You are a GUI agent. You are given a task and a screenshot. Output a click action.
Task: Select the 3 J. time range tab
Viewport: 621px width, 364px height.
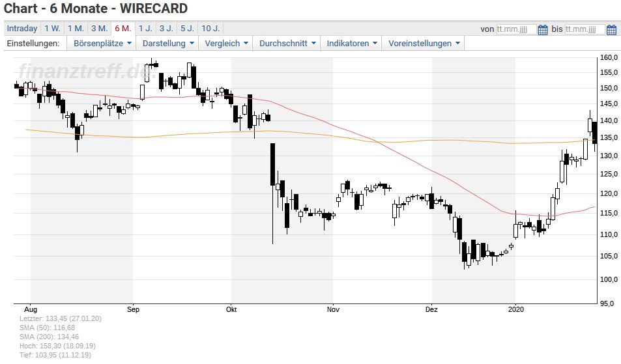click(x=166, y=29)
